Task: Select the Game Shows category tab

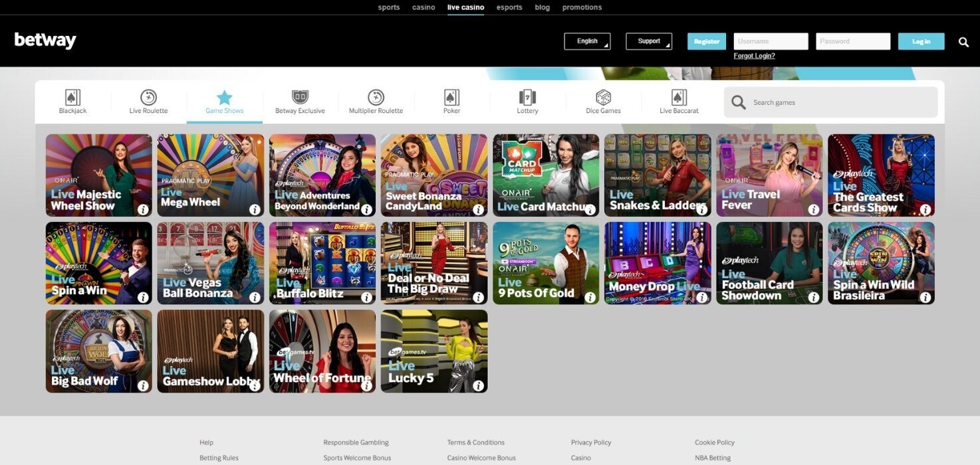Action: click(x=225, y=102)
